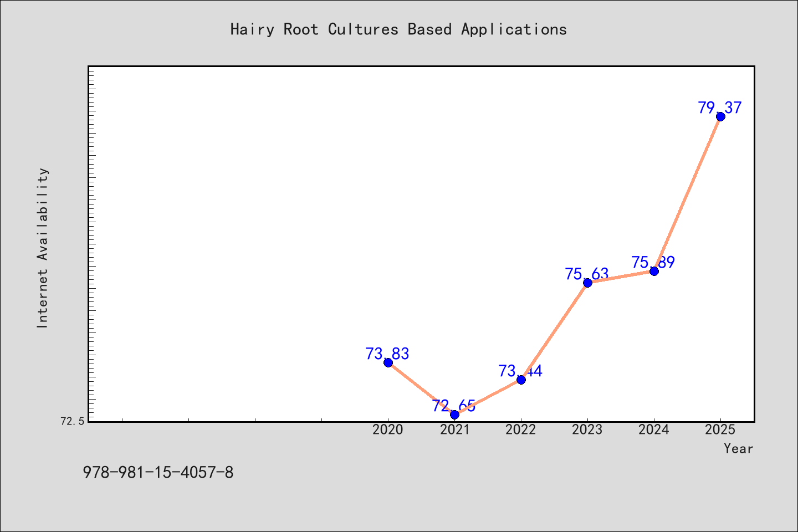798x532 pixels.
Task: Click the 75.89 data label
Action: pos(653,262)
